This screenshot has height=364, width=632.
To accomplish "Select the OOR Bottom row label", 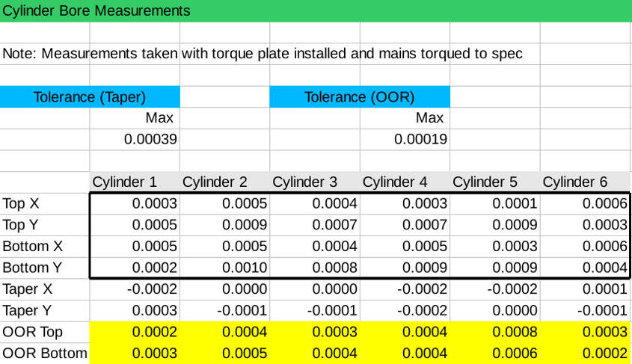I will 45,353.
